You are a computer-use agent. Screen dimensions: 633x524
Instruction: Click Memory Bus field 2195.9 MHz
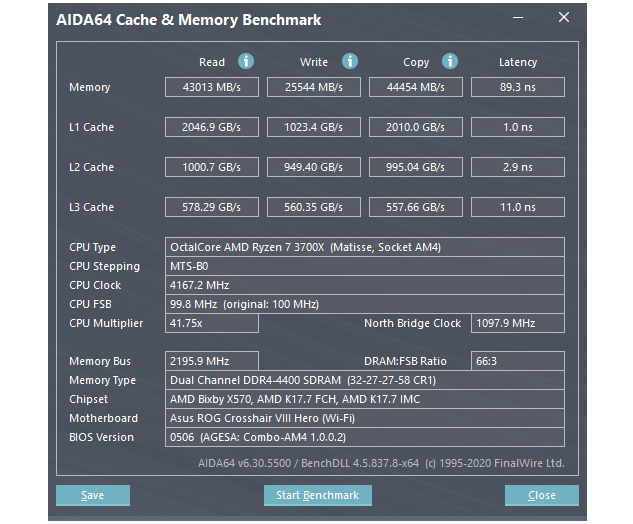[212, 361]
